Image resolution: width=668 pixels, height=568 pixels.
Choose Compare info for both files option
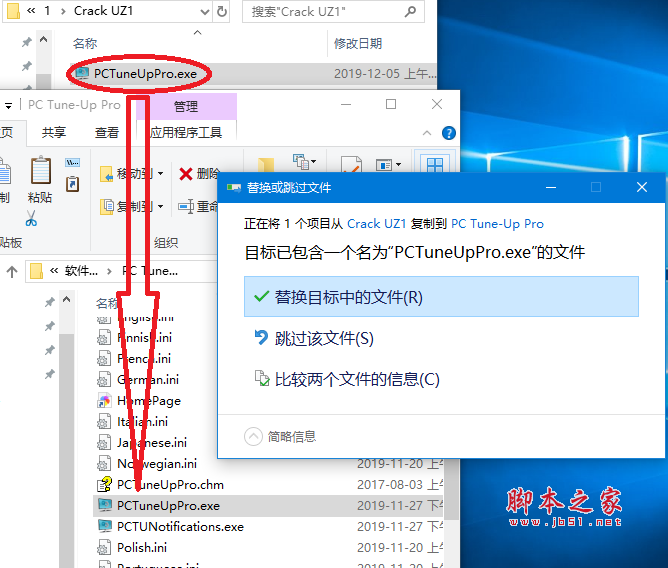pyautogui.click(x=347, y=379)
